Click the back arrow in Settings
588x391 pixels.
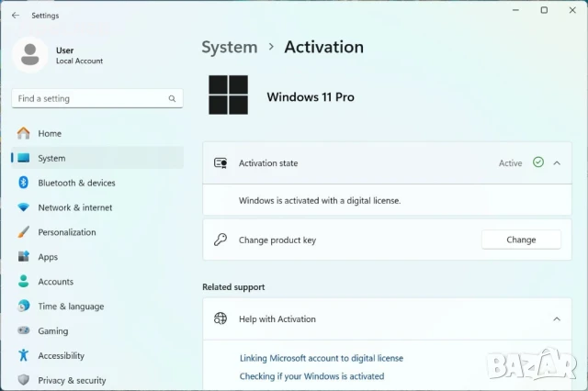coord(15,16)
